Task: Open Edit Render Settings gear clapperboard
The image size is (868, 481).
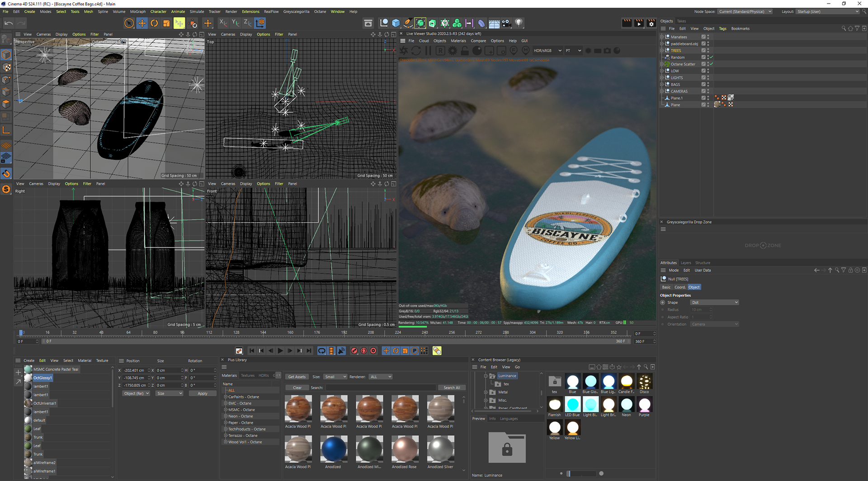Action: (651, 23)
